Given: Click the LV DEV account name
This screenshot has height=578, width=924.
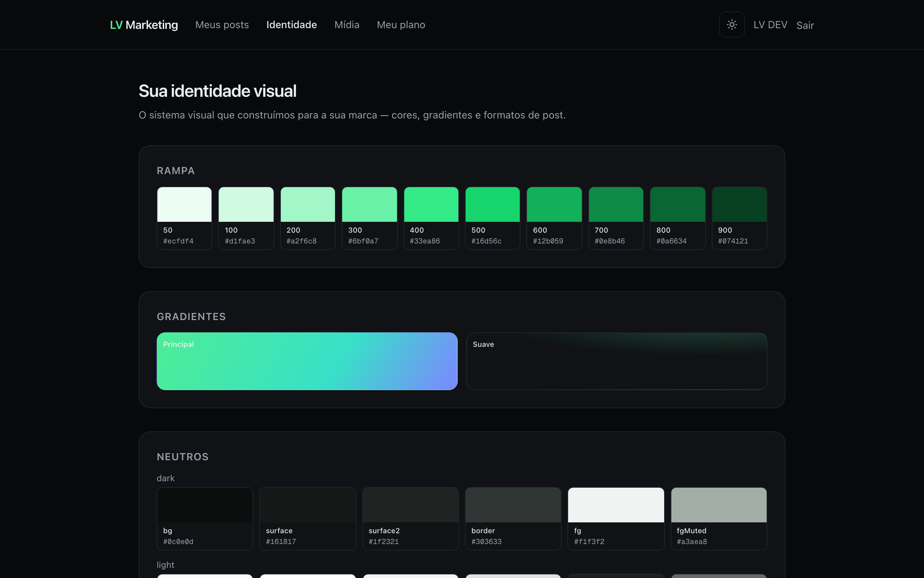Looking at the screenshot, I should click(770, 25).
